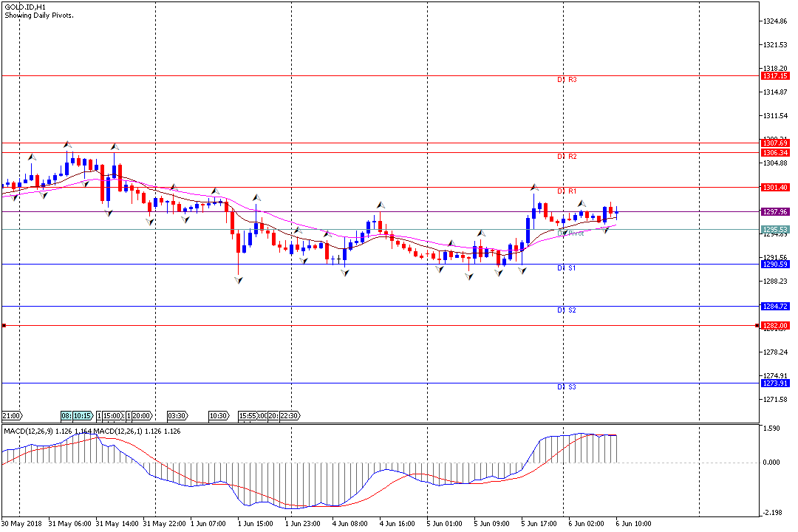This screenshot has width=798, height=532.
Task: Click the D1 S3 support label
Action: 567,387
